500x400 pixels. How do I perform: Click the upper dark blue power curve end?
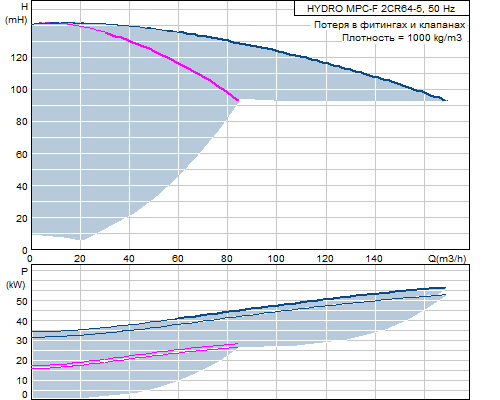point(444,288)
